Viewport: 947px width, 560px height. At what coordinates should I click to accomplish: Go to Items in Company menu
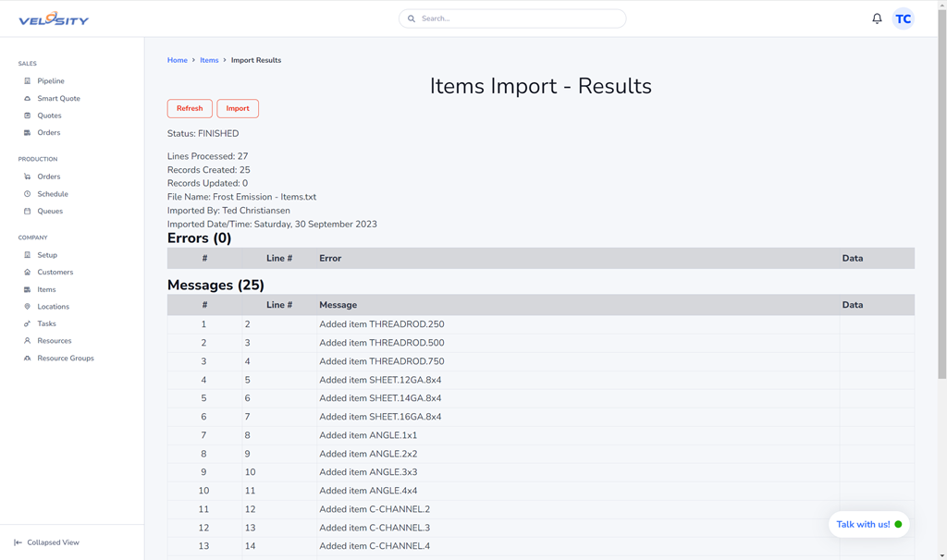pyautogui.click(x=46, y=289)
